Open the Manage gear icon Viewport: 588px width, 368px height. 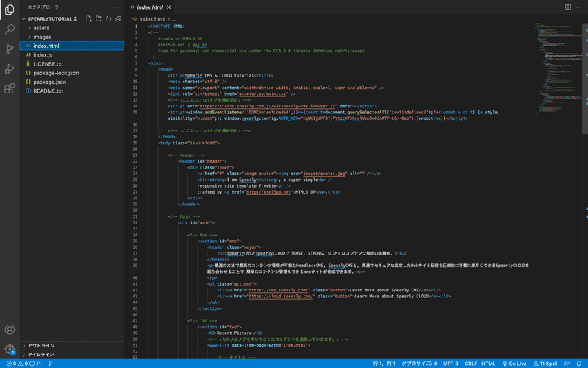[x=10, y=349]
